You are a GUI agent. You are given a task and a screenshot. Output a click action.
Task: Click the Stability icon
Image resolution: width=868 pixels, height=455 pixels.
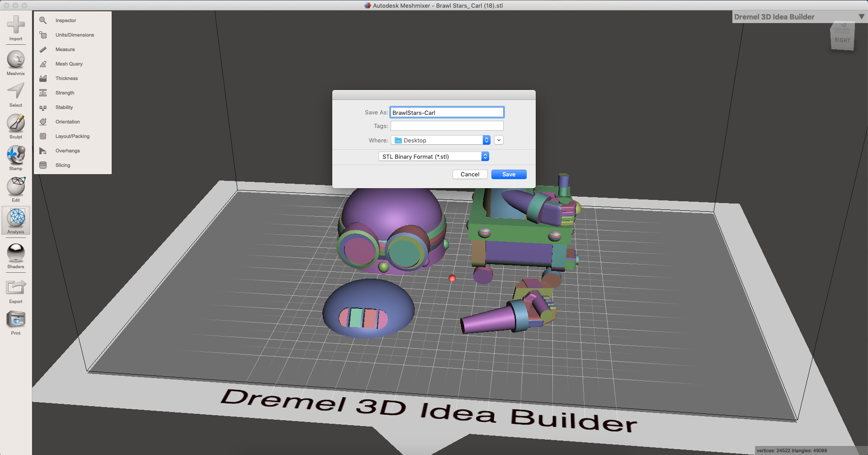(x=43, y=107)
